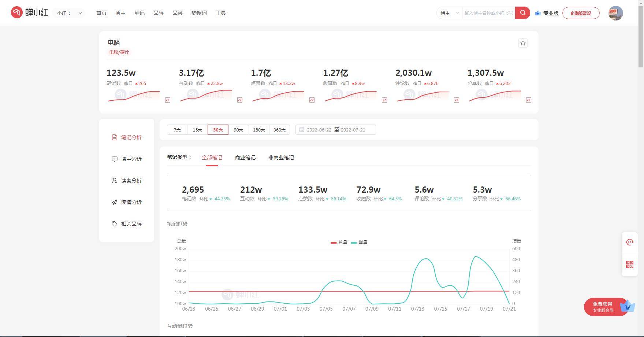Open the 博主 search type dropdown
The image size is (644, 337).
(450, 13)
